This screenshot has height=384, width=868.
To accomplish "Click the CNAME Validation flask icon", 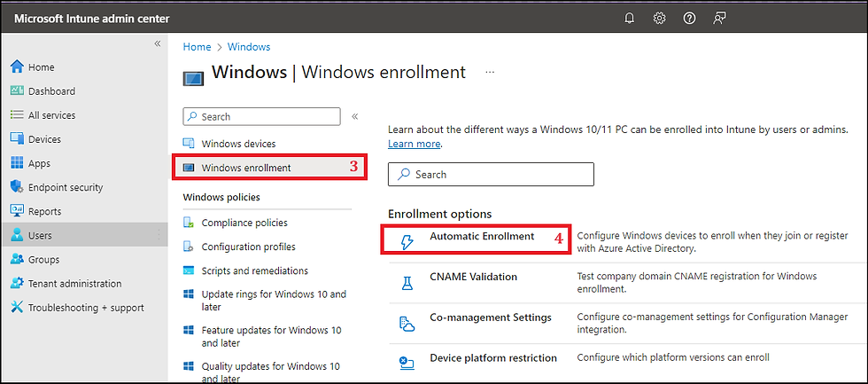I will pos(407,283).
